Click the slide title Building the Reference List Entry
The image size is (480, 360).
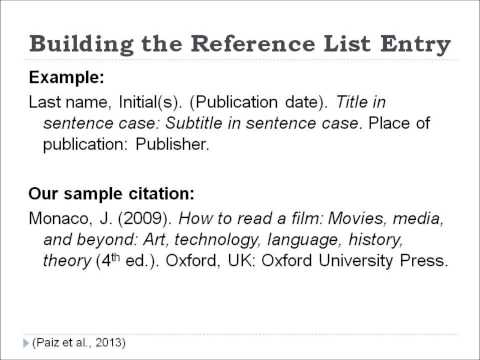tap(240, 44)
